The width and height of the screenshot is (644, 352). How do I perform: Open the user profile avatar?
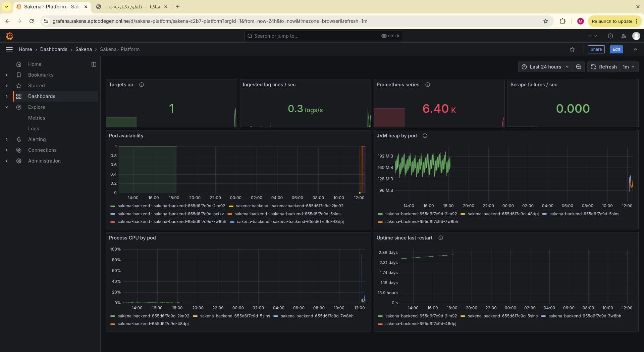[636, 36]
